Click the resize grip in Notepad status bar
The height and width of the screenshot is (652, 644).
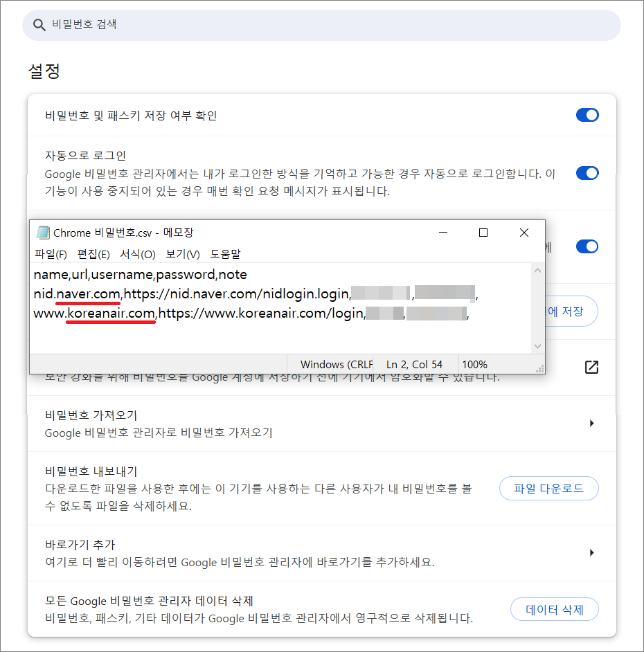tap(539, 368)
